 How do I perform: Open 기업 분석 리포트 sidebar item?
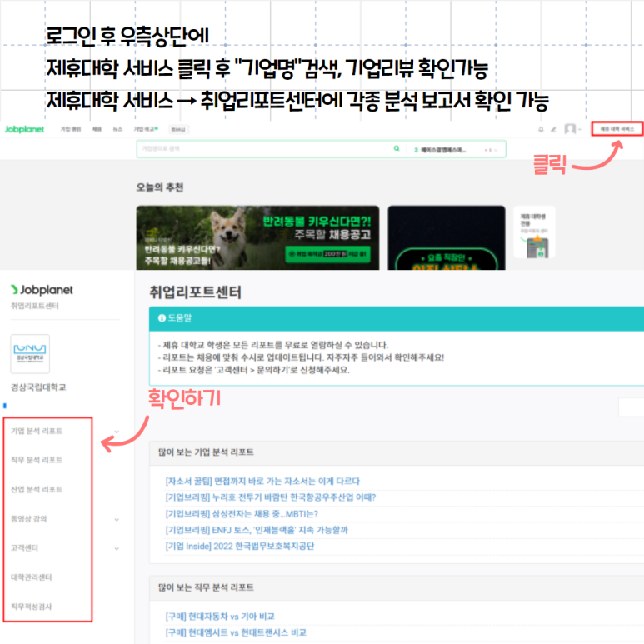point(37,431)
